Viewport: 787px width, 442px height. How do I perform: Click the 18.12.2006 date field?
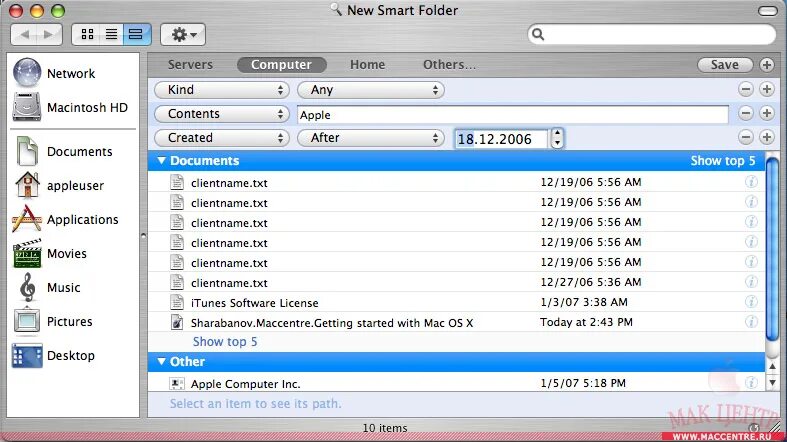tap(501, 139)
